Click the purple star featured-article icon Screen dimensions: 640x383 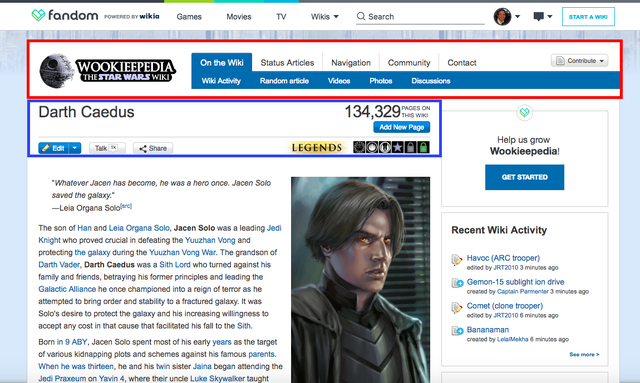398,147
